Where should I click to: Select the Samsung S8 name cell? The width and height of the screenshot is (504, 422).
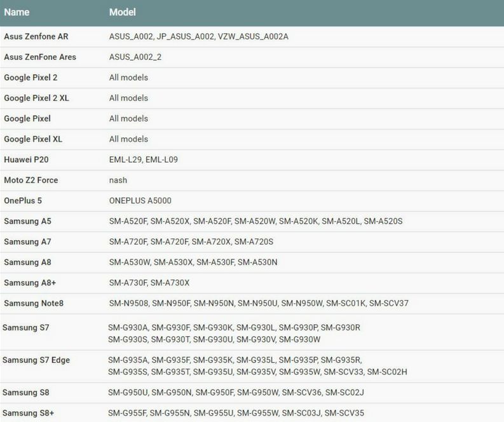click(x=25, y=393)
